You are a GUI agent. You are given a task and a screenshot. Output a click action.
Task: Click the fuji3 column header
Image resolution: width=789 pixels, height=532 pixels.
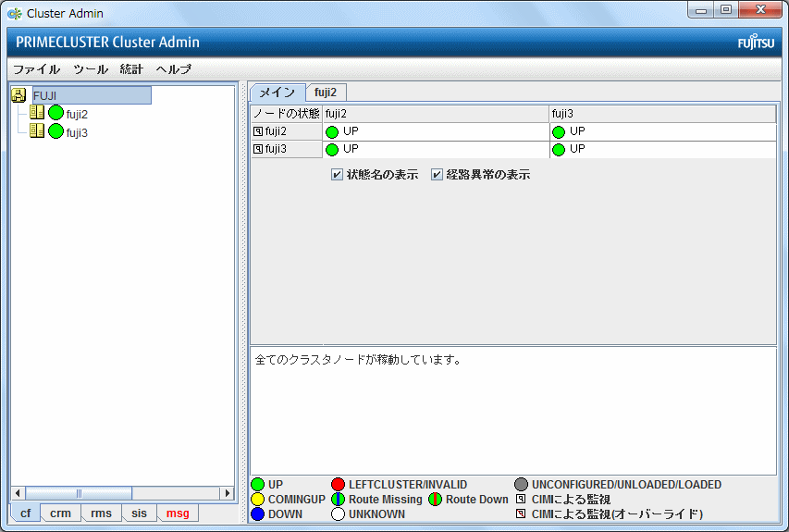coord(662,114)
